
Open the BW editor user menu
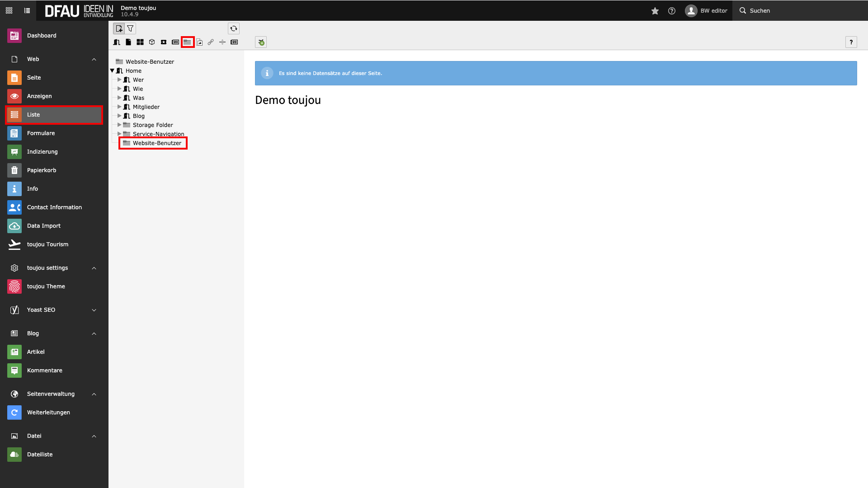[706, 11]
